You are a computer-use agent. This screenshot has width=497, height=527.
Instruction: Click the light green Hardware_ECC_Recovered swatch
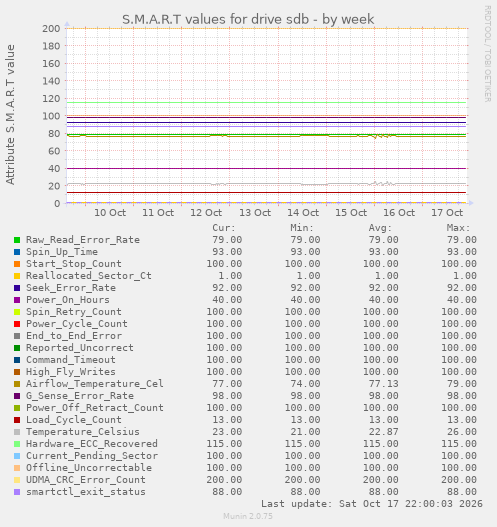[x=17, y=444]
